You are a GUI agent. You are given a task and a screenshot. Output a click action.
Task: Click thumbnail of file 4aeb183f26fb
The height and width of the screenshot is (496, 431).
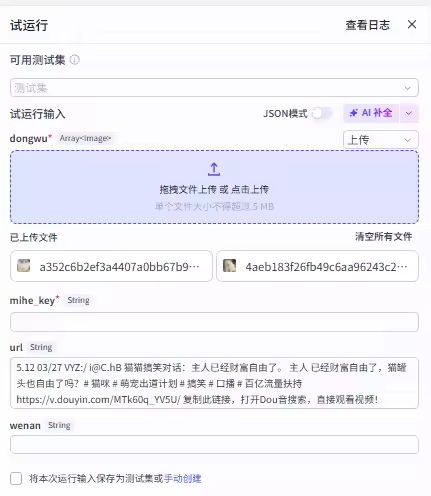229,266
